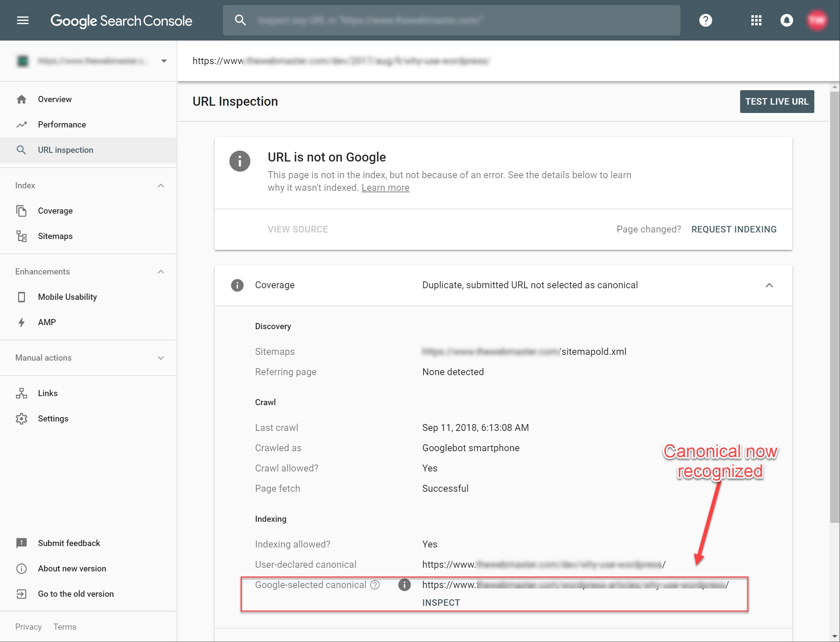Click the Overview home icon
Viewport: 840px width, 642px height.
(21, 99)
